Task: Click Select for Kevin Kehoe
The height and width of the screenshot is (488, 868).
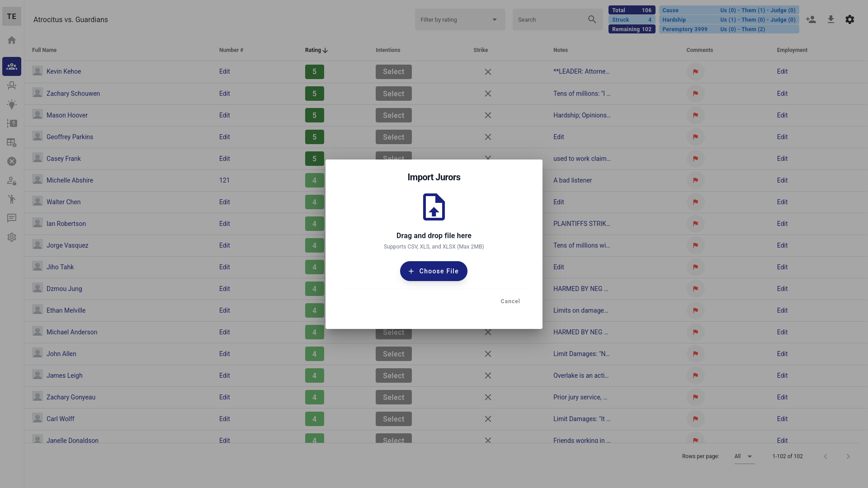Action: point(394,72)
